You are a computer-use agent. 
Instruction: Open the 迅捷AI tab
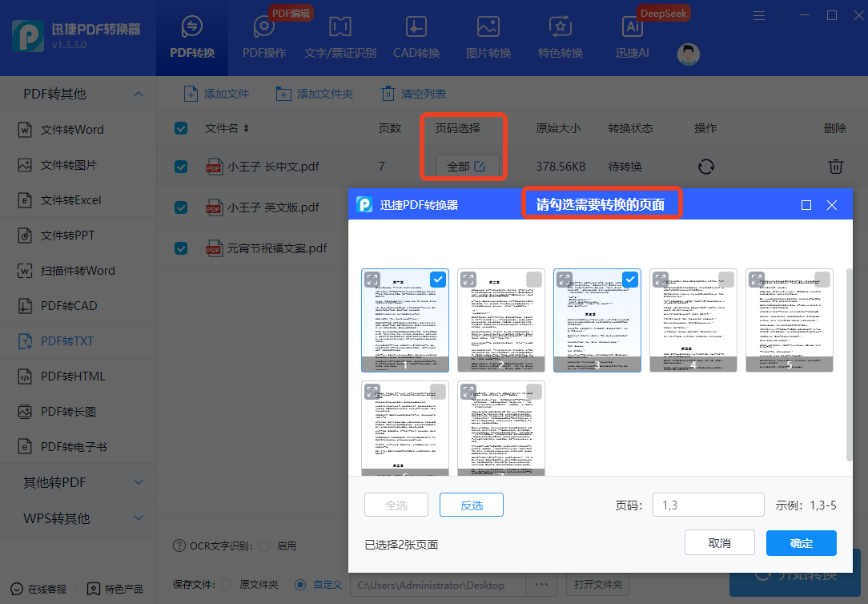click(632, 38)
